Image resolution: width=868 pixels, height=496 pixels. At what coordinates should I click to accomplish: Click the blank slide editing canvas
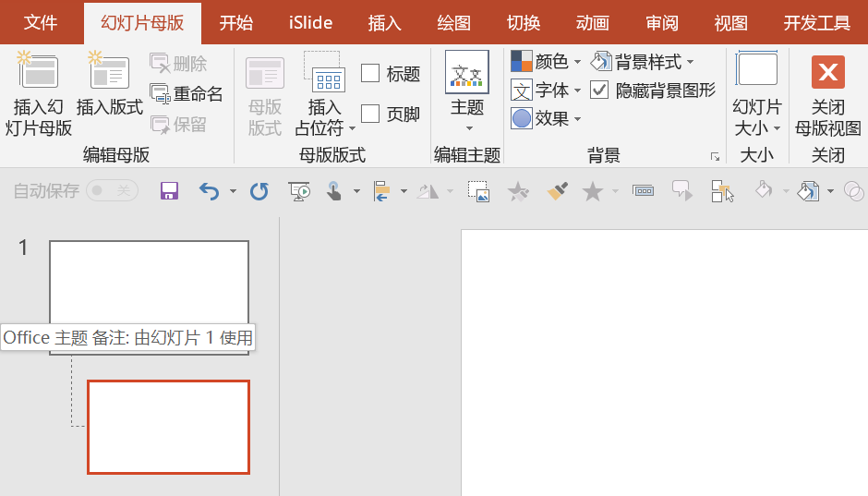pos(664,363)
